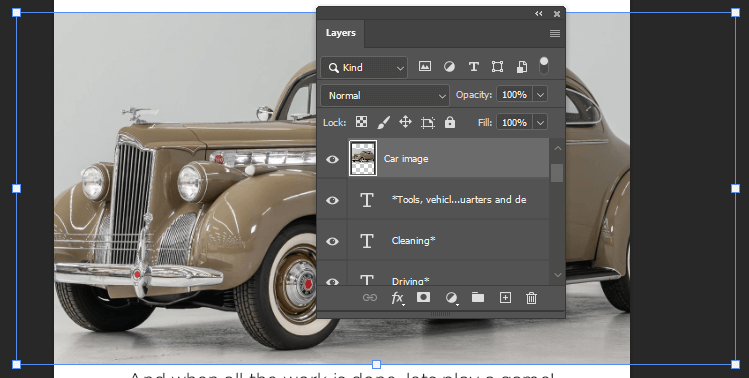Hide the *Tools, vehicl... text layer
This screenshot has width=749, height=378.
pos(332,200)
